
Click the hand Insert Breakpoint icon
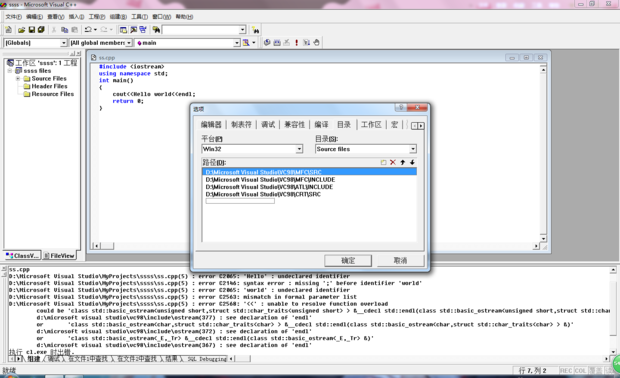(316, 43)
